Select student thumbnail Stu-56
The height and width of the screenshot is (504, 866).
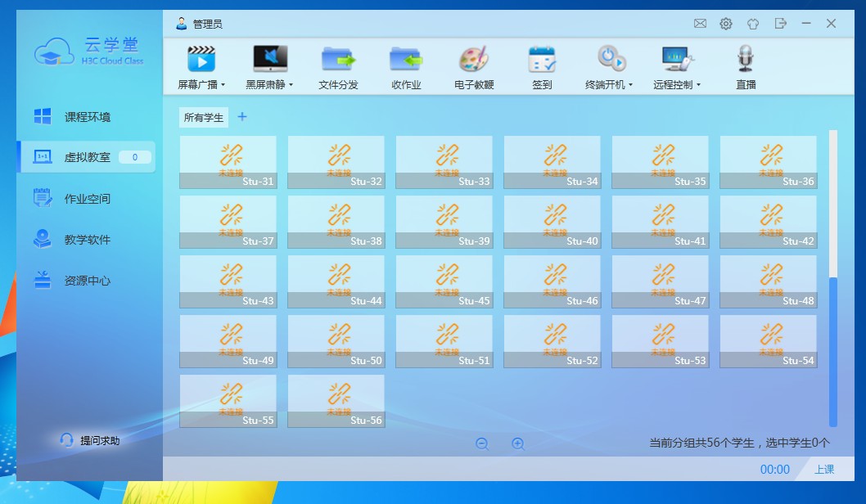coord(336,401)
